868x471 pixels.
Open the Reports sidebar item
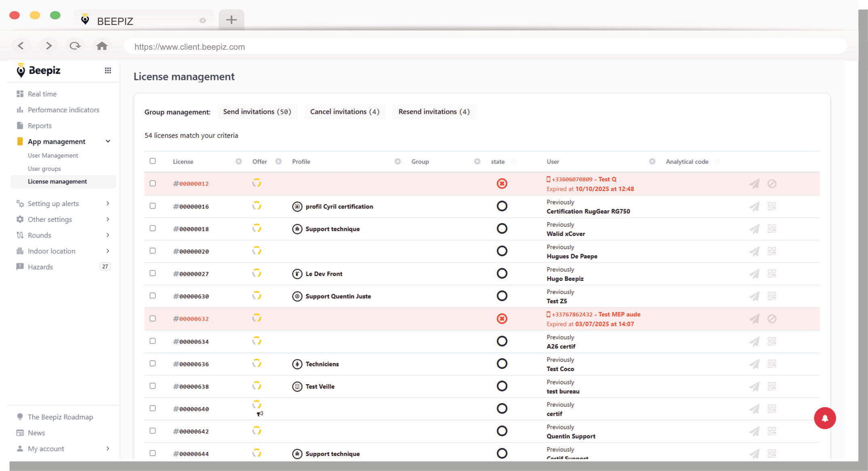[40, 126]
